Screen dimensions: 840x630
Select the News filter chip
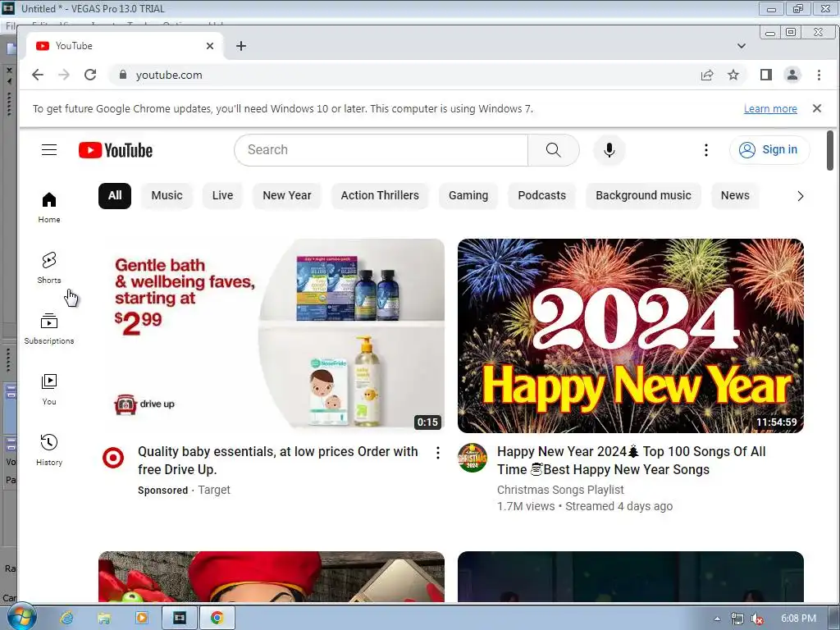click(x=735, y=195)
